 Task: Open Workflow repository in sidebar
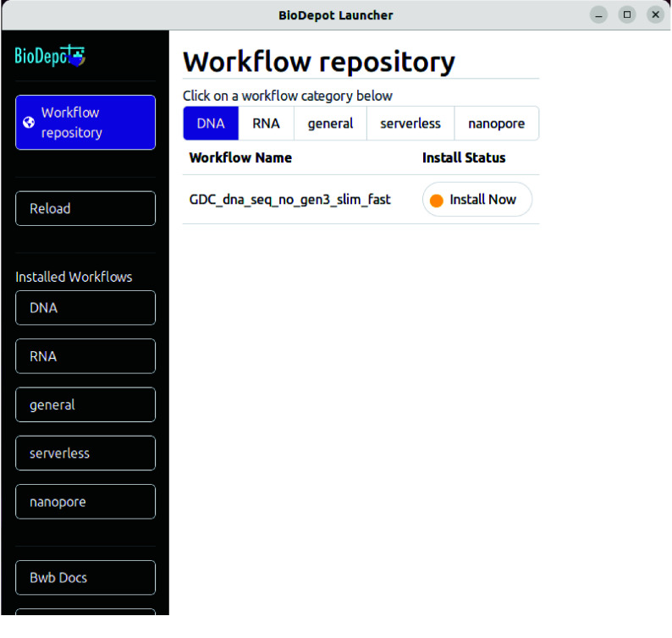point(85,123)
